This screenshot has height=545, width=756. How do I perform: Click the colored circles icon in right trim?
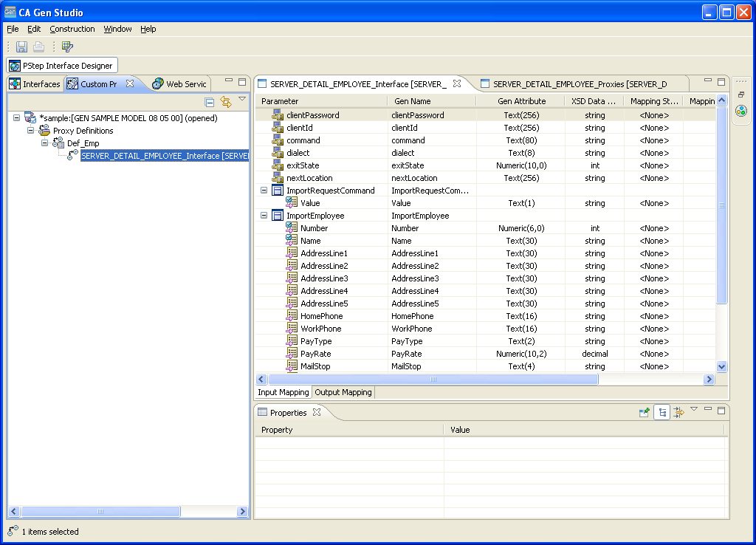741,111
